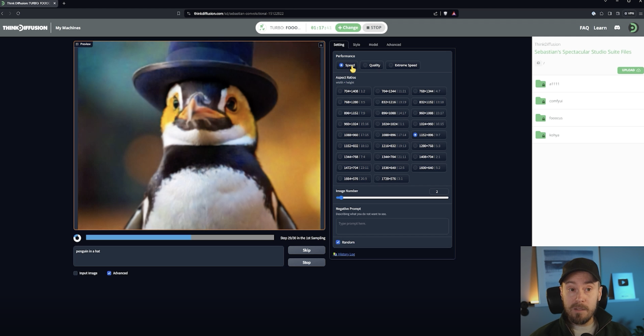The width and height of the screenshot is (644, 336).
Task: Click the Brave rewards triangle icon
Action: pyautogui.click(x=454, y=14)
